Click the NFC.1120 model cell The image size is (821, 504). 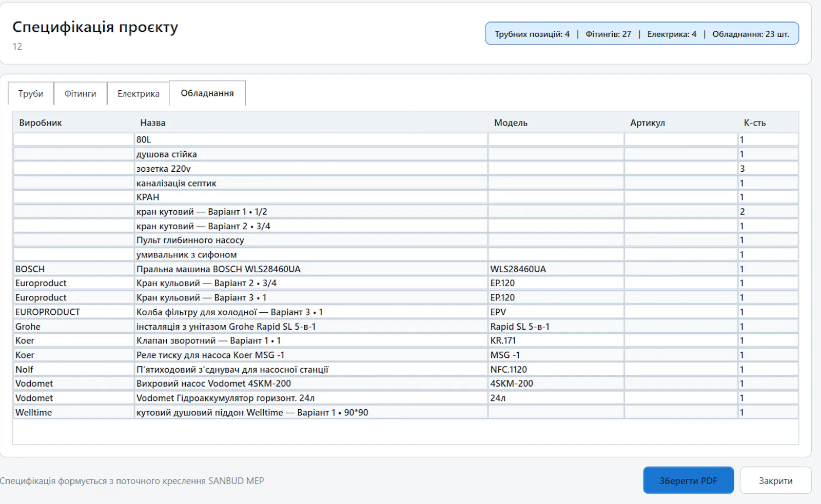(x=556, y=369)
